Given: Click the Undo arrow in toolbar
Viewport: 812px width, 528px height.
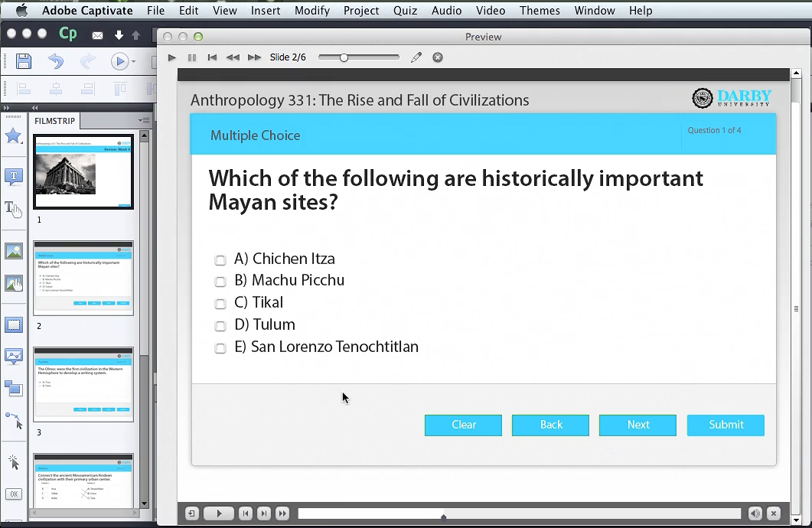Looking at the screenshot, I should coord(56,61).
